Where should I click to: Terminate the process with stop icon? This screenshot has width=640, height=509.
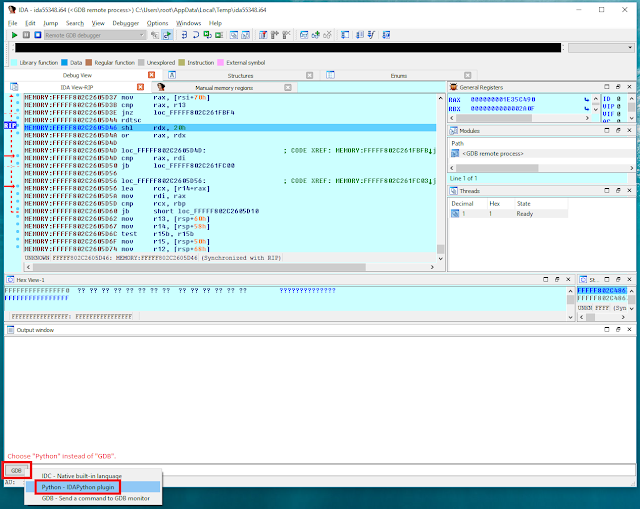tap(38, 35)
